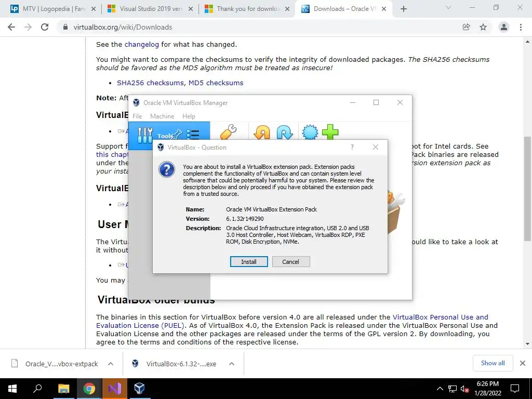Go back in browser history
The width and height of the screenshot is (532, 399).
coord(11,27)
